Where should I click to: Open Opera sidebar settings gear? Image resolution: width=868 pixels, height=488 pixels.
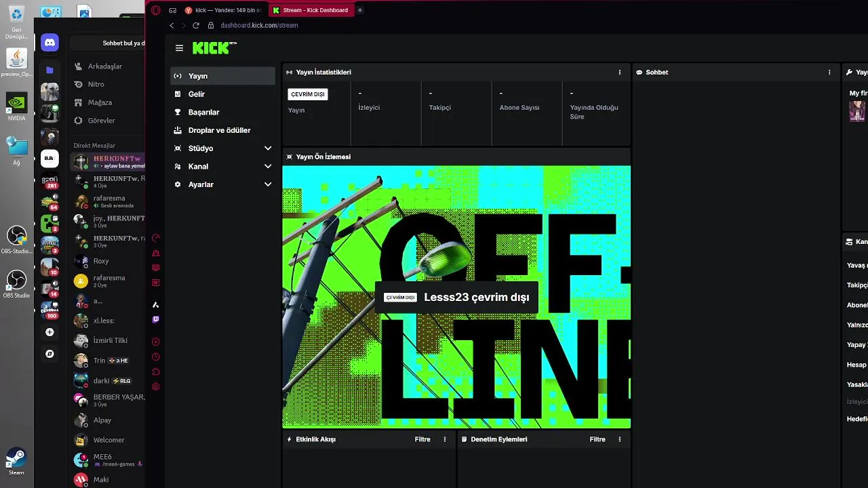(156, 386)
